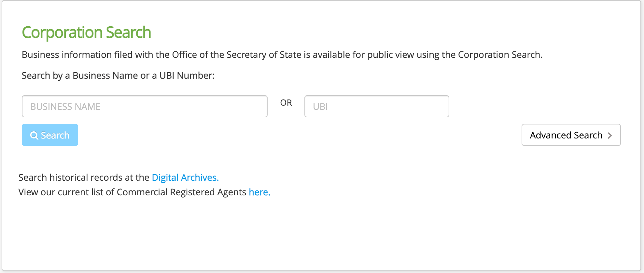Focus the BUSINESS NAME text field
Viewport: 644px width, 273px height.
pyautogui.click(x=145, y=106)
